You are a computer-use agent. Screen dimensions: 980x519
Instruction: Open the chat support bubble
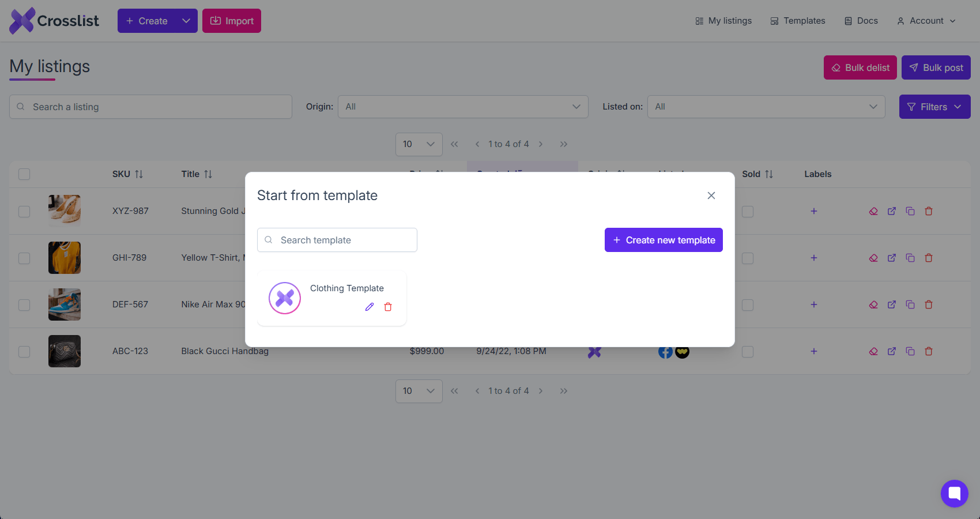pos(955,494)
